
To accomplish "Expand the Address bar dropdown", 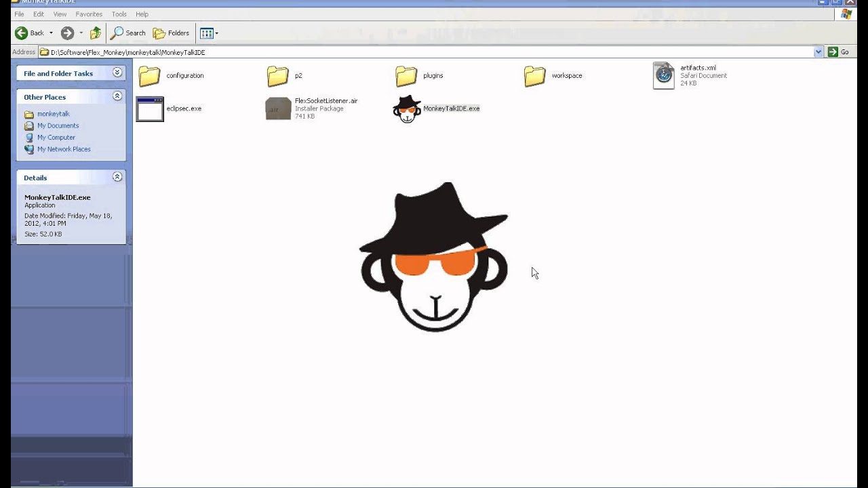I will tap(818, 52).
